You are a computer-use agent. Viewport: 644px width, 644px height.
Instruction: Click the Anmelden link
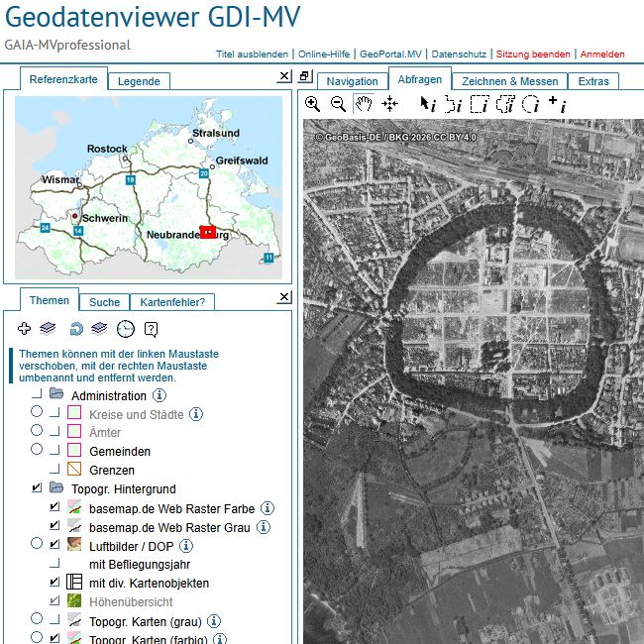[x=602, y=54]
